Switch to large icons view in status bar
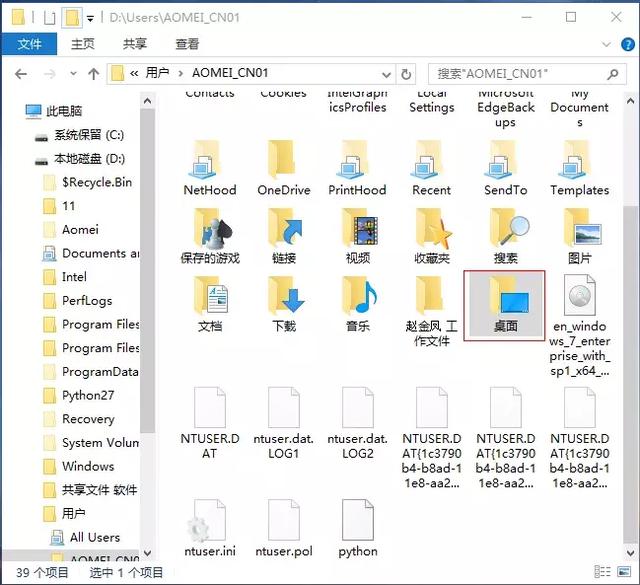The image size is (640, 585). click(x=624, y=572)
